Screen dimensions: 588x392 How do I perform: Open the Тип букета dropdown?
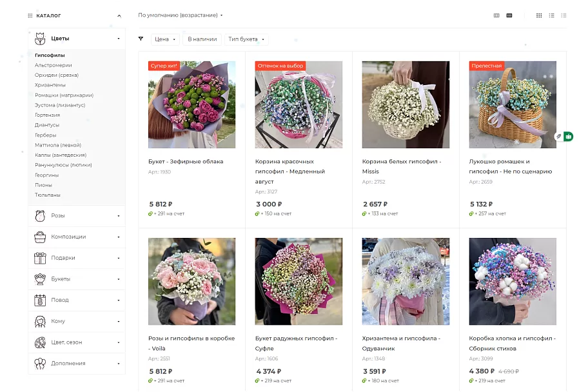click(246, 39)
